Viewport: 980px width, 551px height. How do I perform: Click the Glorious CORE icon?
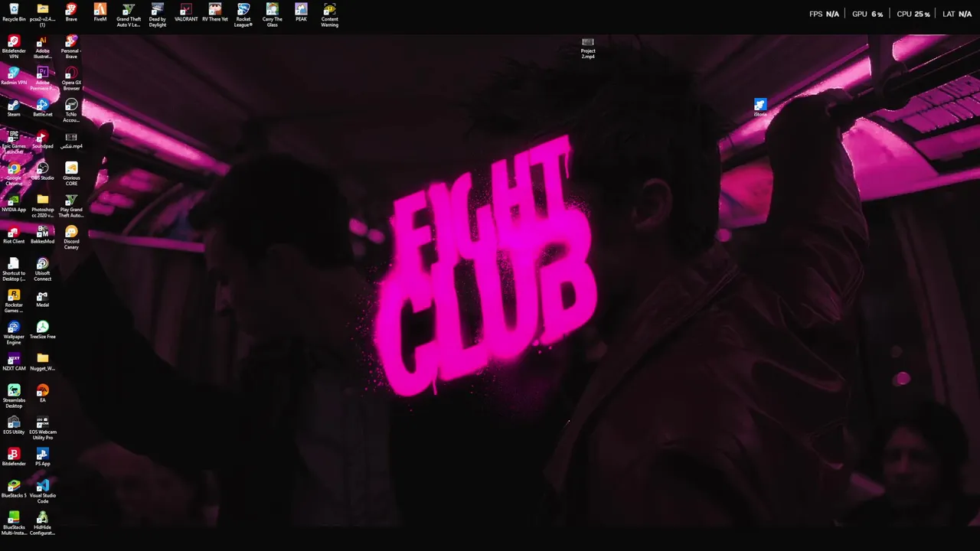71,174
